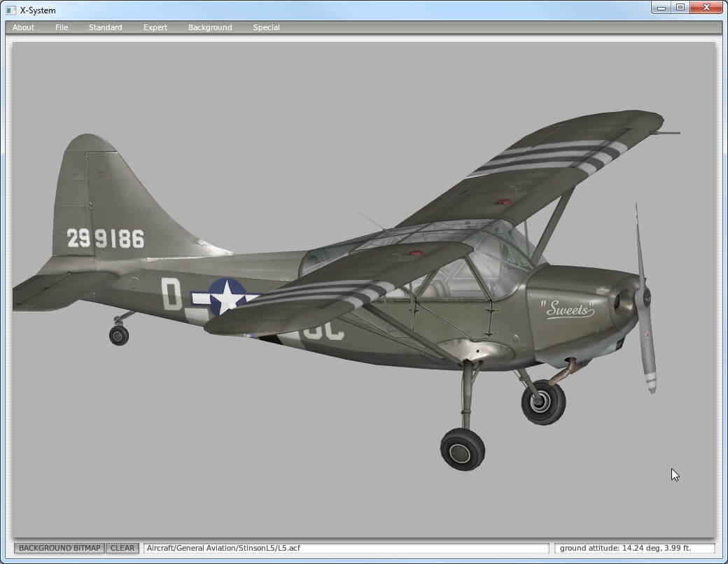Click the tail number 299186 on the aircraft

tap(106, 238)
